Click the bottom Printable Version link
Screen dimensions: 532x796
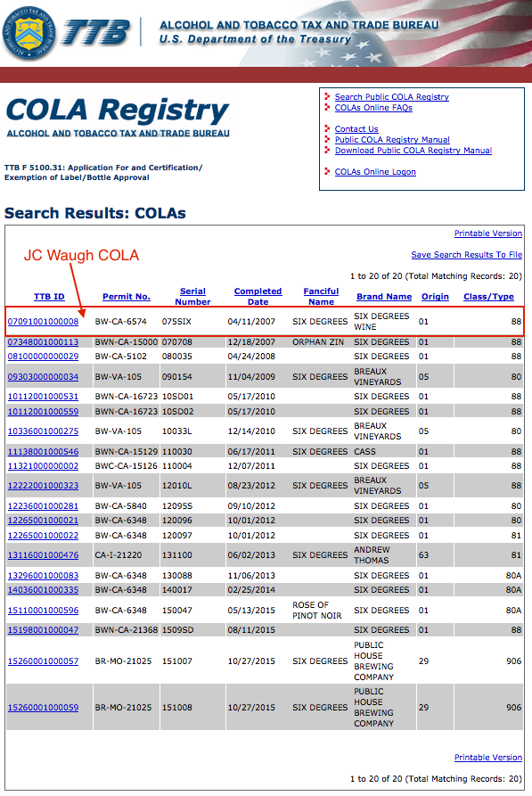pyautogui.click(x=487, y=757)
